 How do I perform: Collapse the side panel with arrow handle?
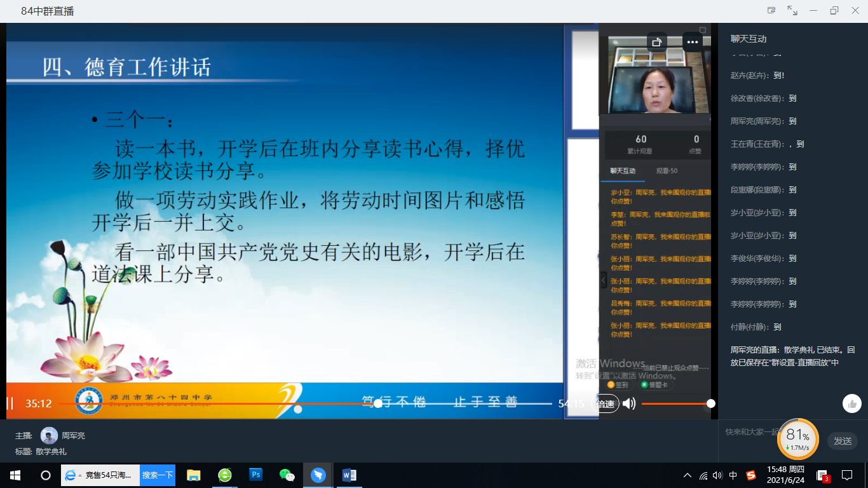tap(604, 280)
